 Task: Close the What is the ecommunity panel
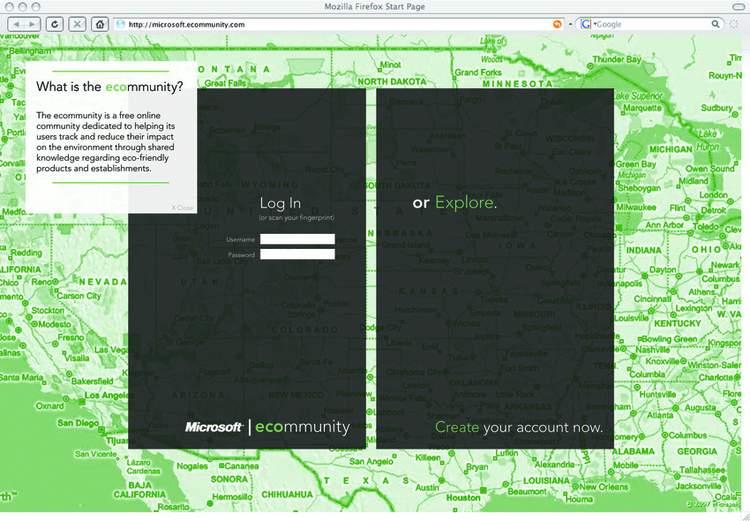coord(182,208)
